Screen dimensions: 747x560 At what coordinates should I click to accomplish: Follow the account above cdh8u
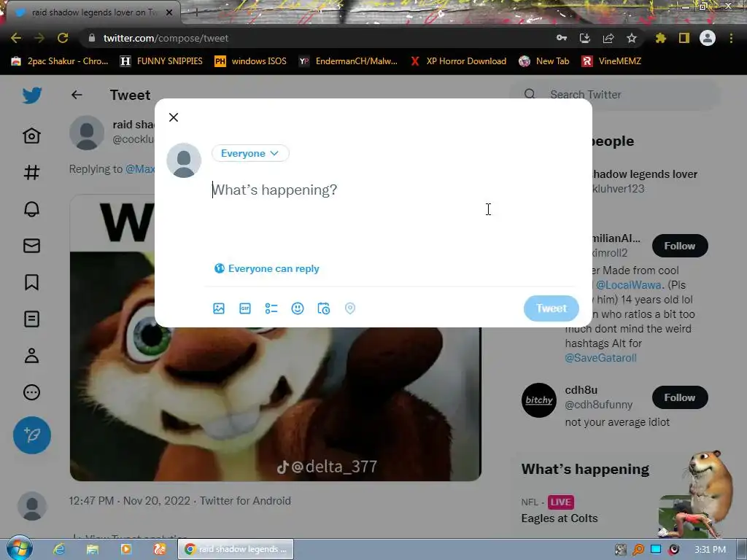[x=680, y=246]
